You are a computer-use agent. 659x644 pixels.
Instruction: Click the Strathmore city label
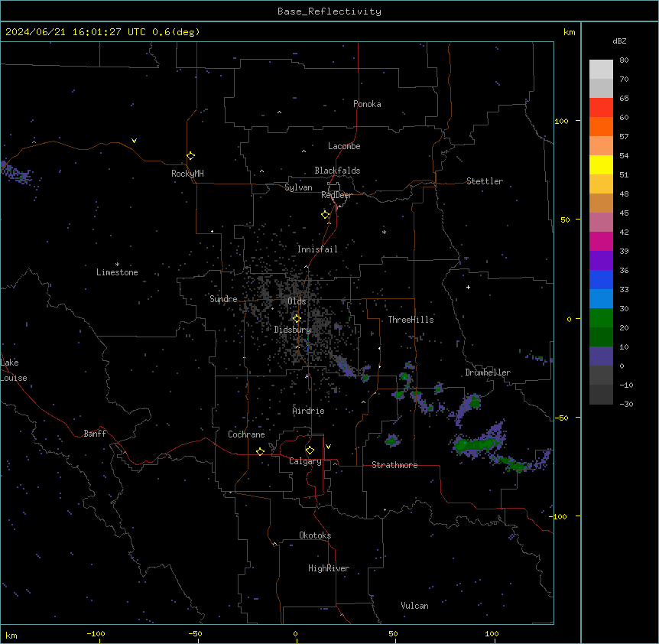click(394, 465)
